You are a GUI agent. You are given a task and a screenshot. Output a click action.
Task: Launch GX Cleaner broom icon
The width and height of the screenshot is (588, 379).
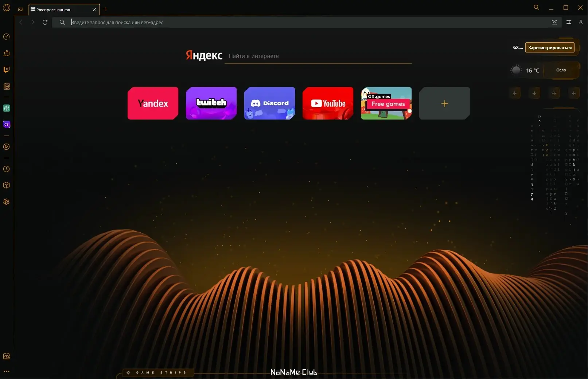tap(7, 53)
